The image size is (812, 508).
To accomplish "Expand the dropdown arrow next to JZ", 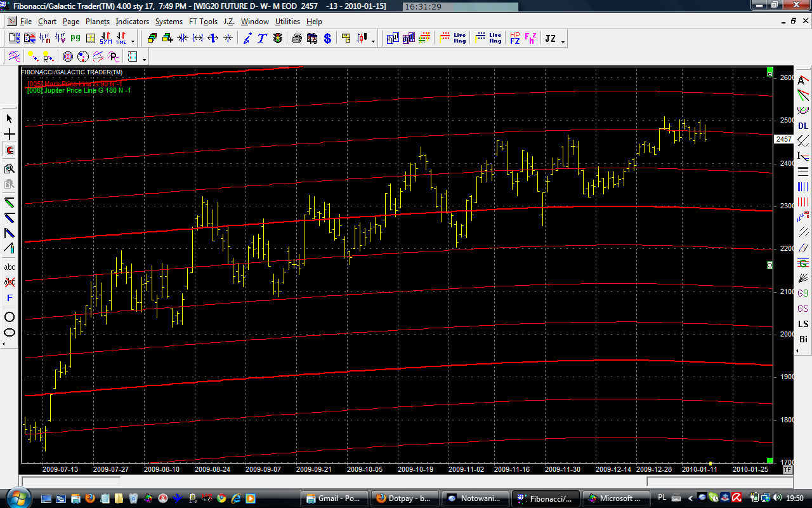I will pyautogui.click(x=563, y=42).
